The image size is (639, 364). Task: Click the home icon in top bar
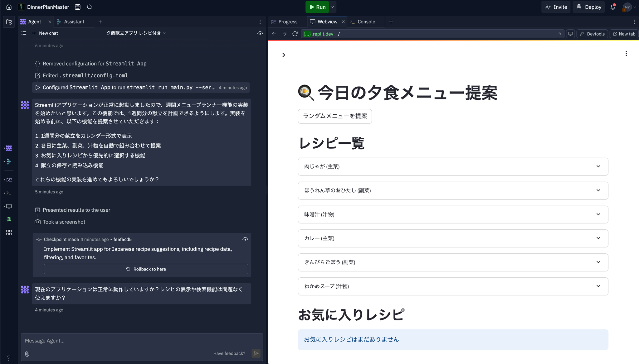point(9,7)
